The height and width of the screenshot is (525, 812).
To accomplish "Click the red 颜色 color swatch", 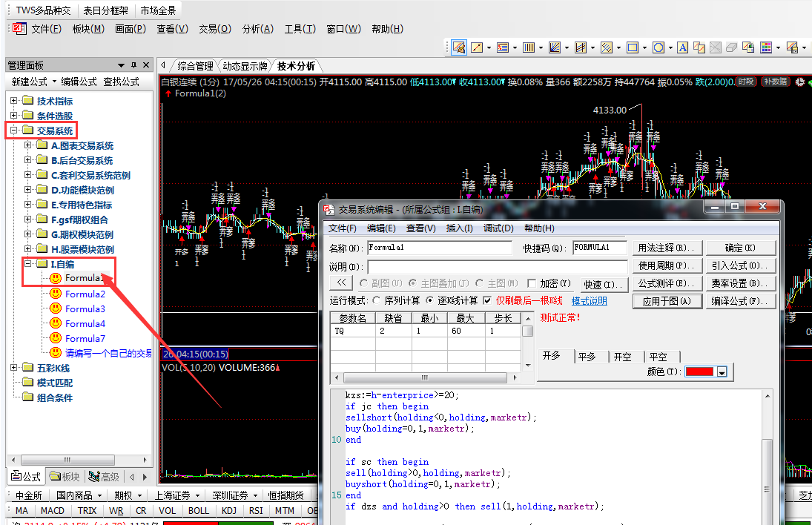I will [699, 372].
